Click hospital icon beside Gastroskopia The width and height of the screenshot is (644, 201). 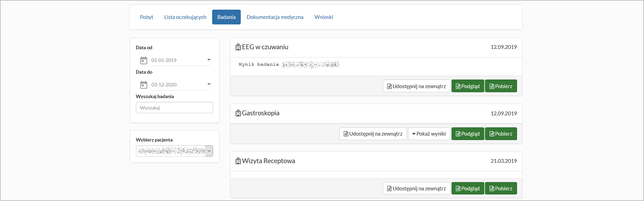coord(238,113)
